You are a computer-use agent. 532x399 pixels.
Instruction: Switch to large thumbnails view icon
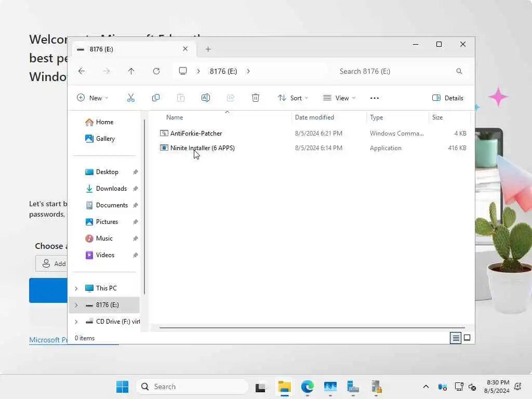point(467,338)
